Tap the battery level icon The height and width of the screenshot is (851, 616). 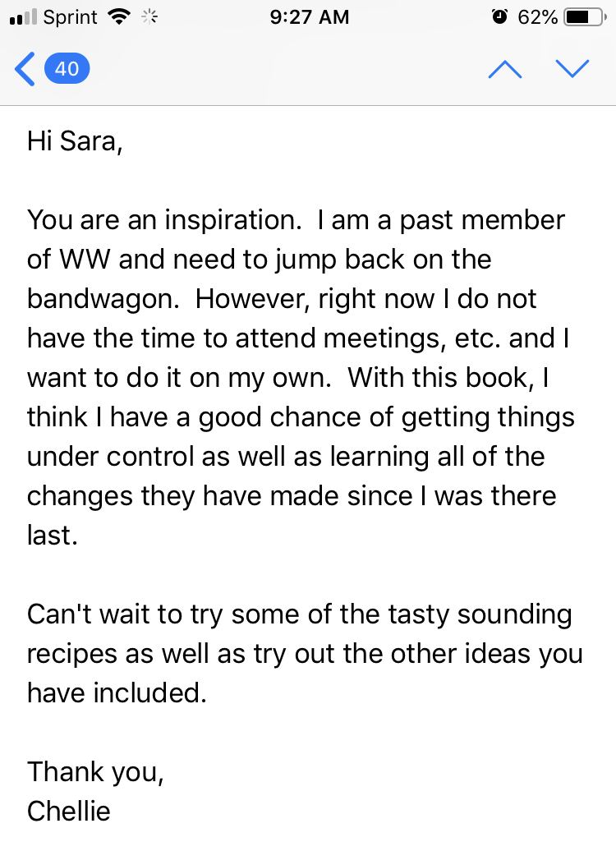point(585,17)
